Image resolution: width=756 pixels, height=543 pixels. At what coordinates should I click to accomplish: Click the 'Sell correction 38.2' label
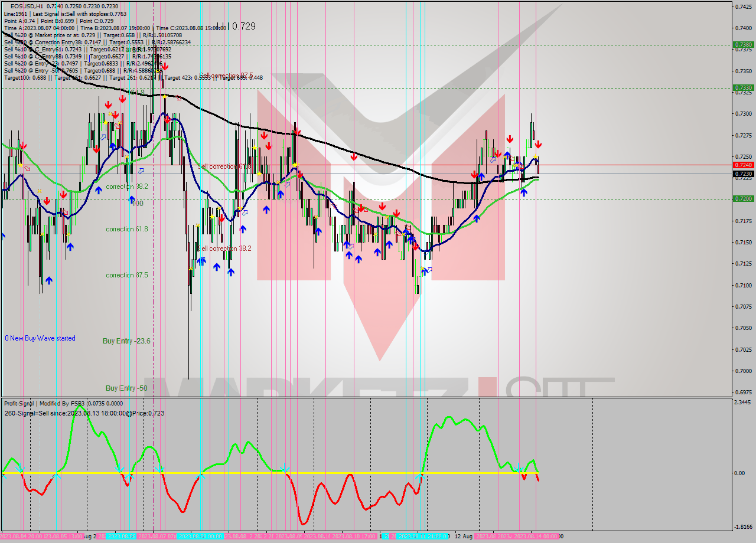pos(224,248)
